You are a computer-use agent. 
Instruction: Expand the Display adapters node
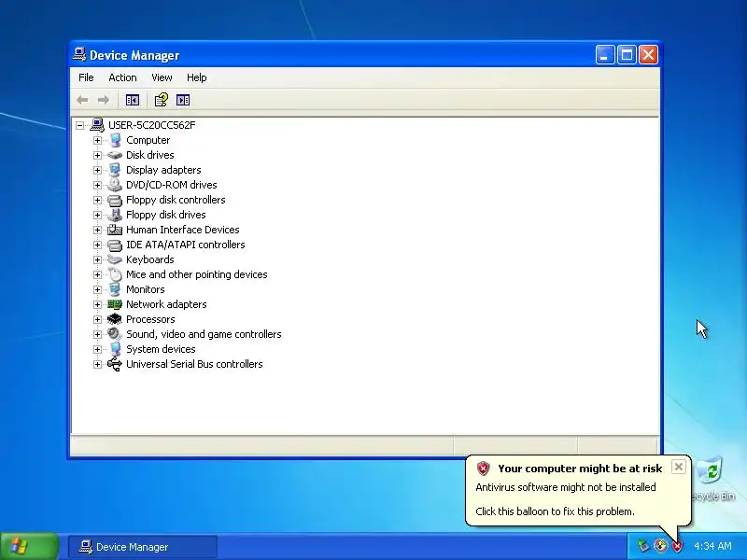coord(98,170)
